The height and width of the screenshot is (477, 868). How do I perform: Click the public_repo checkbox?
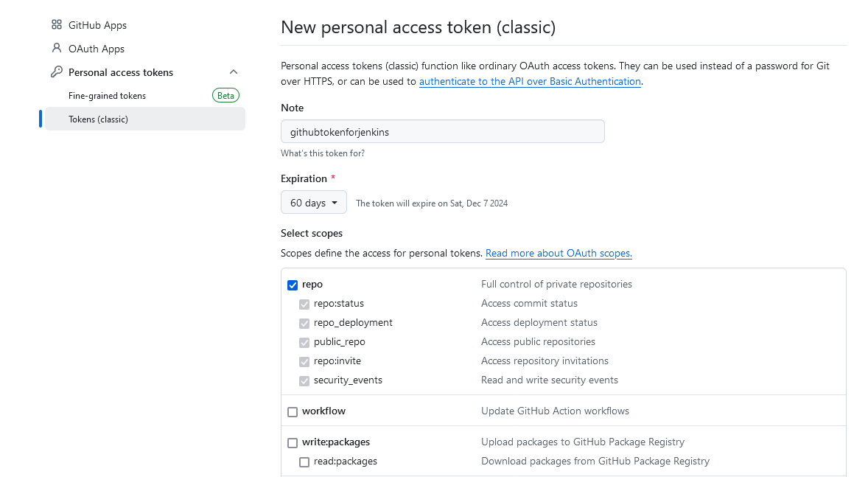click(x=304, y=342)
